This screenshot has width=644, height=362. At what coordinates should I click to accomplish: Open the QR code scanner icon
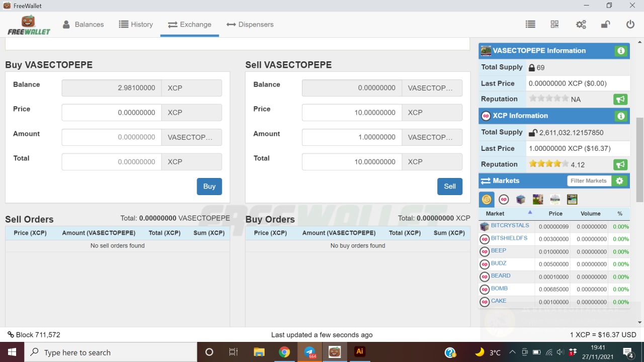pos(554,24)
